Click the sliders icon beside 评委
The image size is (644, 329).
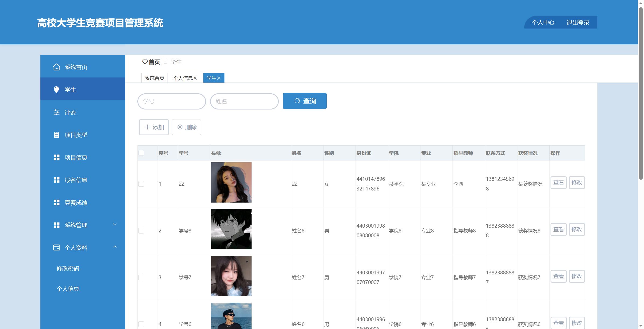[x=56, y=112]
